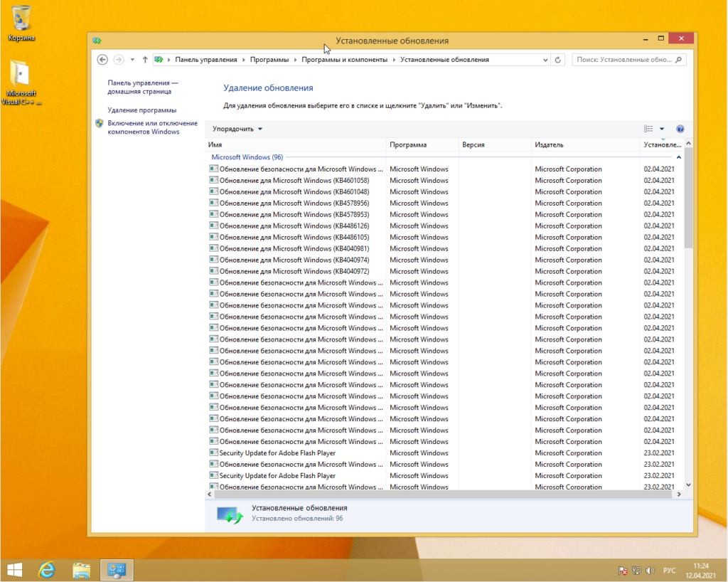Select update KB4040981 row

click(x=444, y=248)
